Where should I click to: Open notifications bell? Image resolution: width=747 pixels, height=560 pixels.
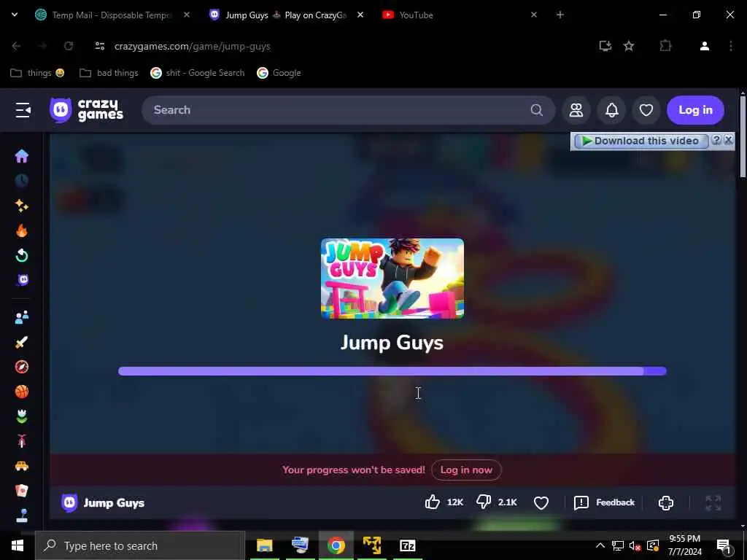click(612, 110)
